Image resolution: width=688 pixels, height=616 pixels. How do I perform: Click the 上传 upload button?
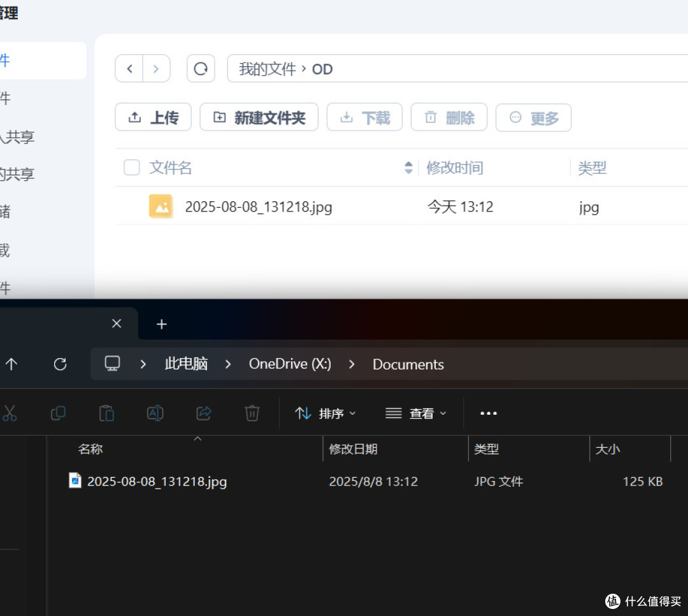pyautogui.click(x=153, y=117)
